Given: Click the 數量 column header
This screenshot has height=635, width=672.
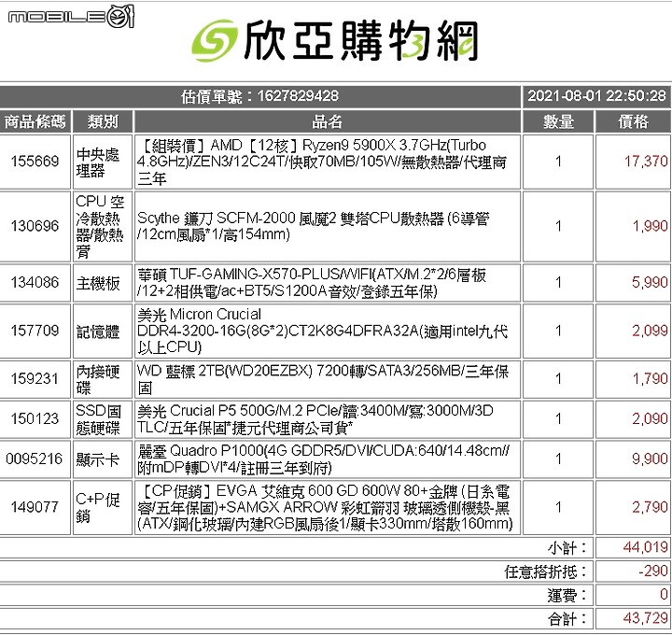Looking at the screenshot, I should click(x=558, y=121).
